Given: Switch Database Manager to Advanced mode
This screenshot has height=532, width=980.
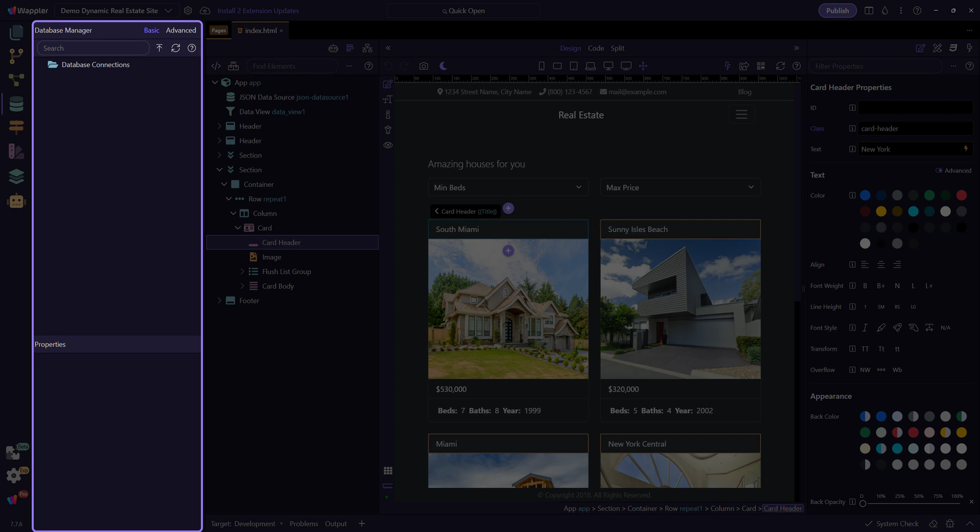Looking at the screenshot, I should 181,31.
